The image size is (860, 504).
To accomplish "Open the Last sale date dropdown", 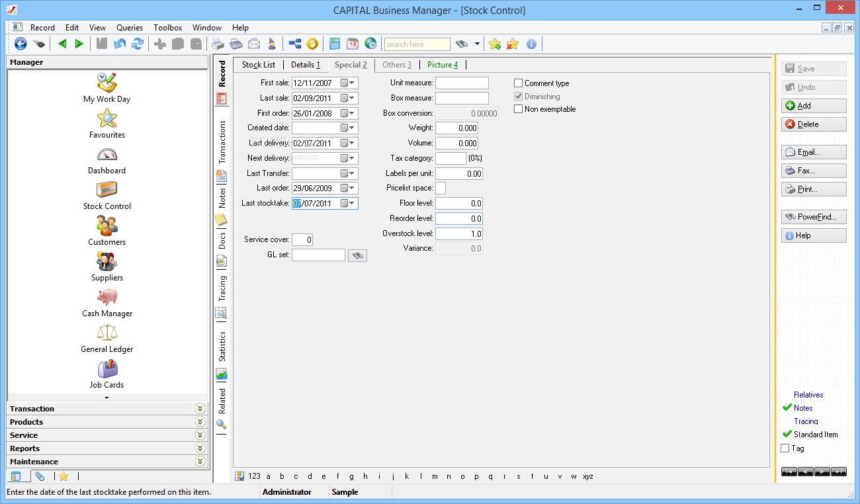I will point(353,98).
